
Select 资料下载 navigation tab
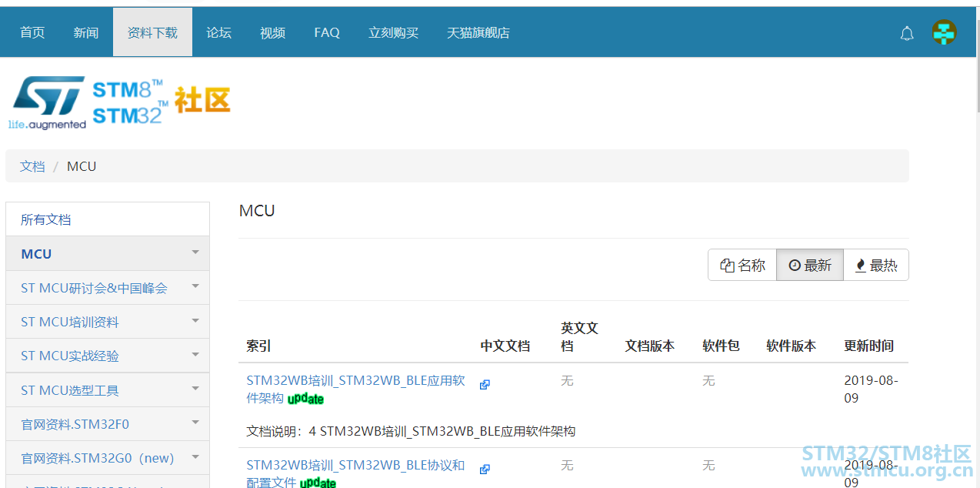(x=152, y=32)
